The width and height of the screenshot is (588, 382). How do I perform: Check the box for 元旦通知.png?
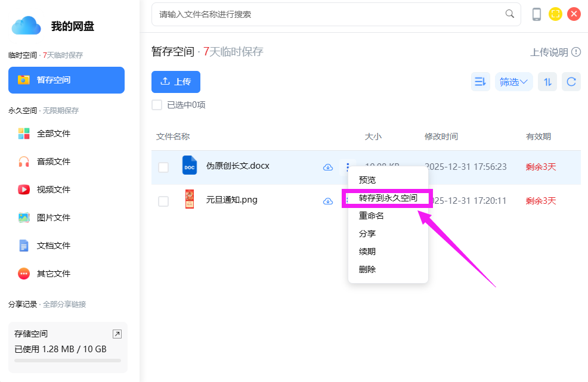(163, 201)
